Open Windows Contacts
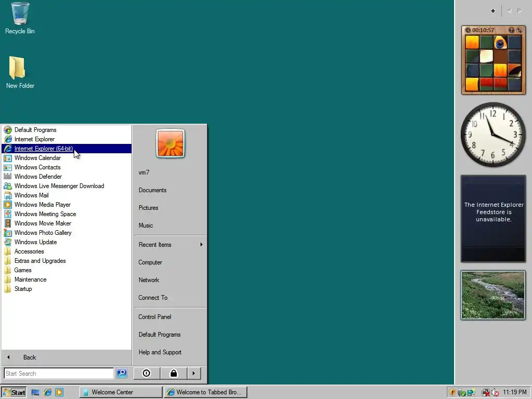This screenshot has height=399, width=532. click(66, 167)
